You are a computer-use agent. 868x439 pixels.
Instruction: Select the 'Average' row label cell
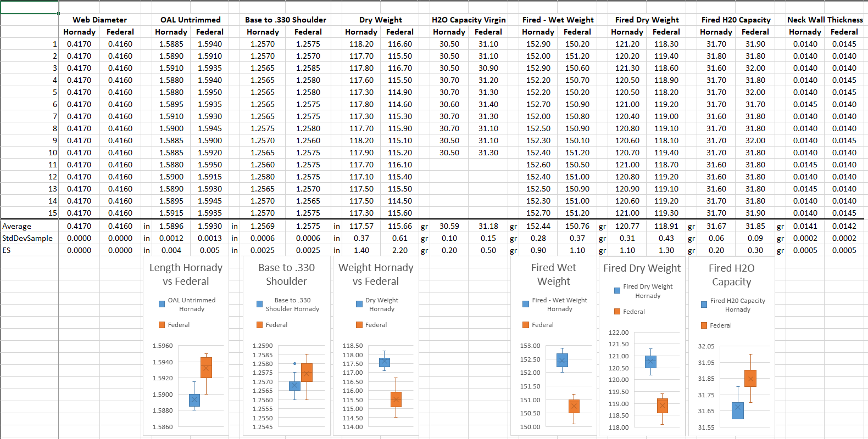tap(30, 226)
